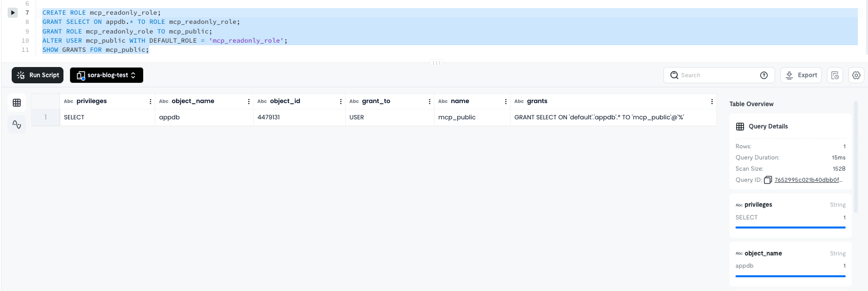Open the sora-blog-test warehouse selector
Viewport: 868px width, 291px height.
107,75
